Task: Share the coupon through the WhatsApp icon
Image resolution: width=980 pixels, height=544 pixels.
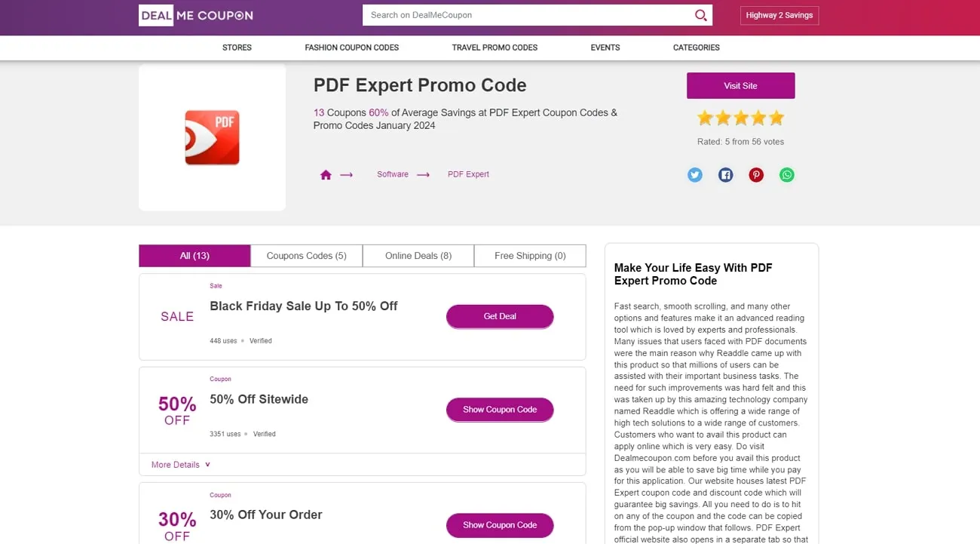Action: pos(786,174)
